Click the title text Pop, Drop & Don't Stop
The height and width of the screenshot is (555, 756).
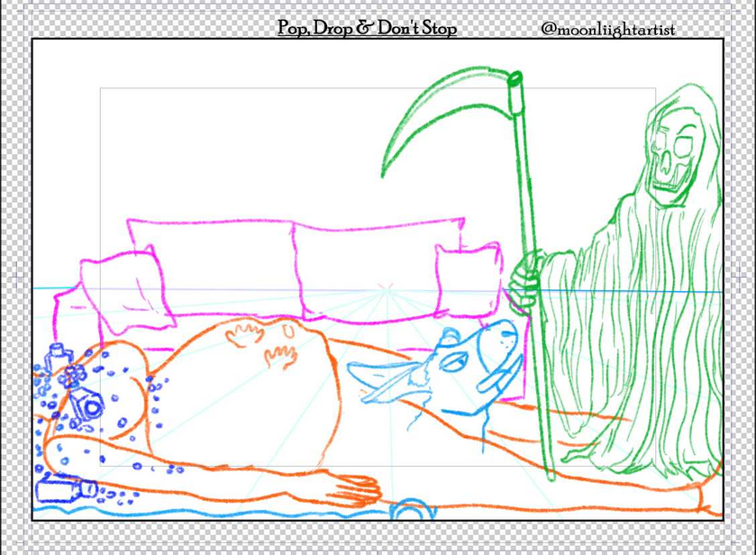tap(367, 28)
